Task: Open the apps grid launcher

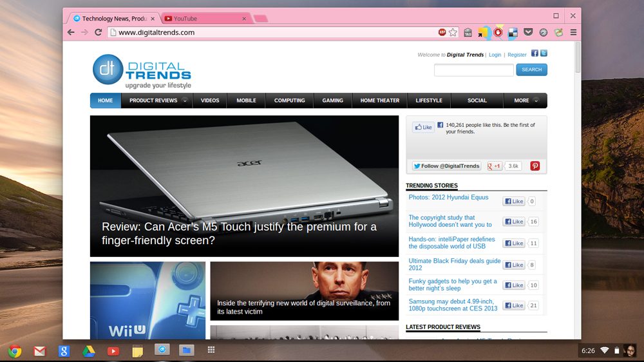Action: pyautogui.click(x=211, y=350)
